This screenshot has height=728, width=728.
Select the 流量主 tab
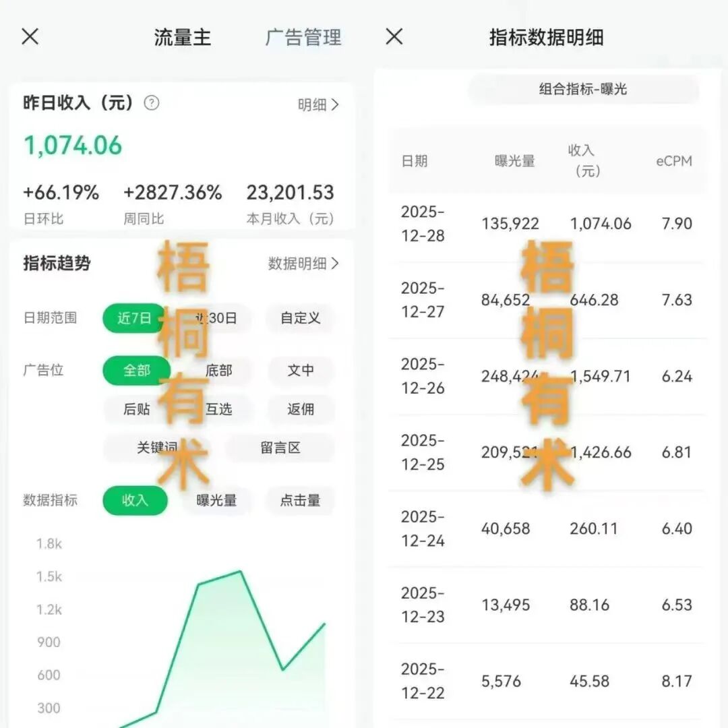coord(183,38)
